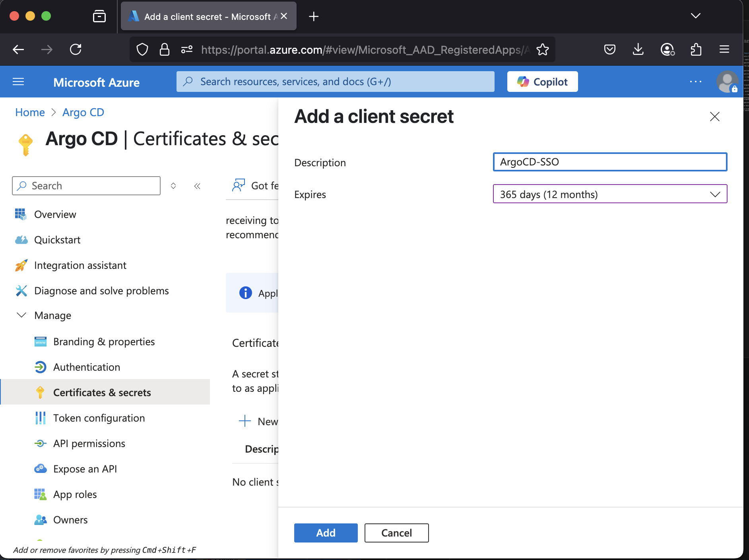Click the Token configuration bars icon
This screenshot has width=749, height=560.
tap(41, 418)
